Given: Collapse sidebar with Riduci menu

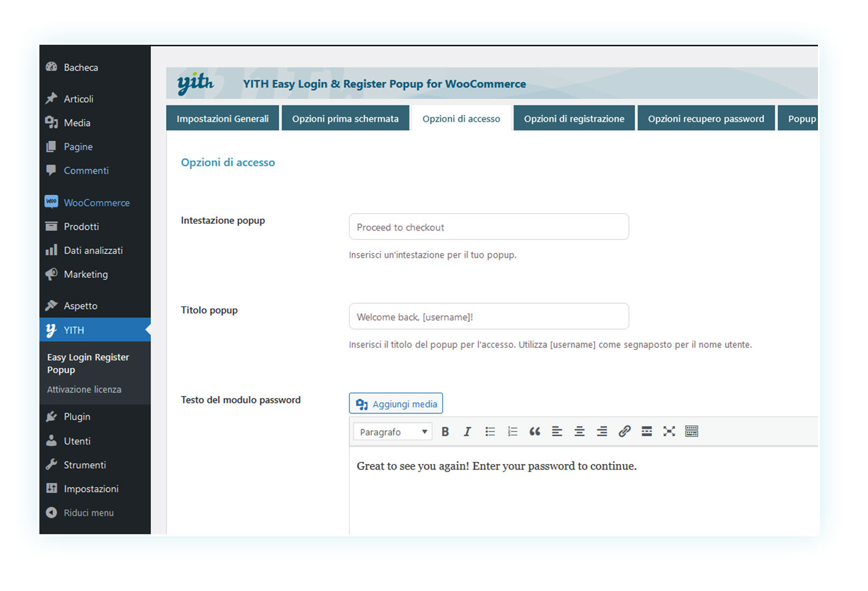Looking at the screenshot, I should [x=95, y=513].
